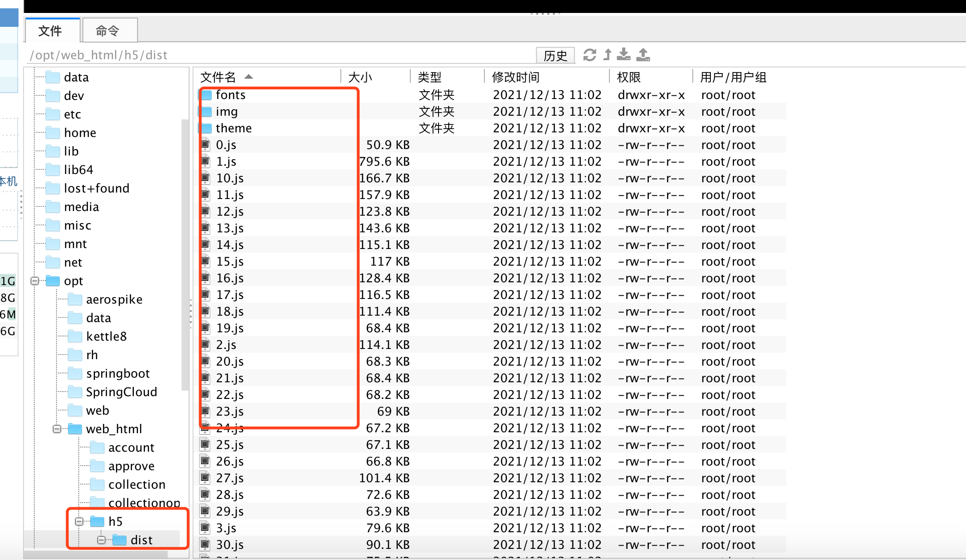Click the refresh directory icon
Image resolution: width=966 pixels, height=560 pixels.
coord(590,55)
